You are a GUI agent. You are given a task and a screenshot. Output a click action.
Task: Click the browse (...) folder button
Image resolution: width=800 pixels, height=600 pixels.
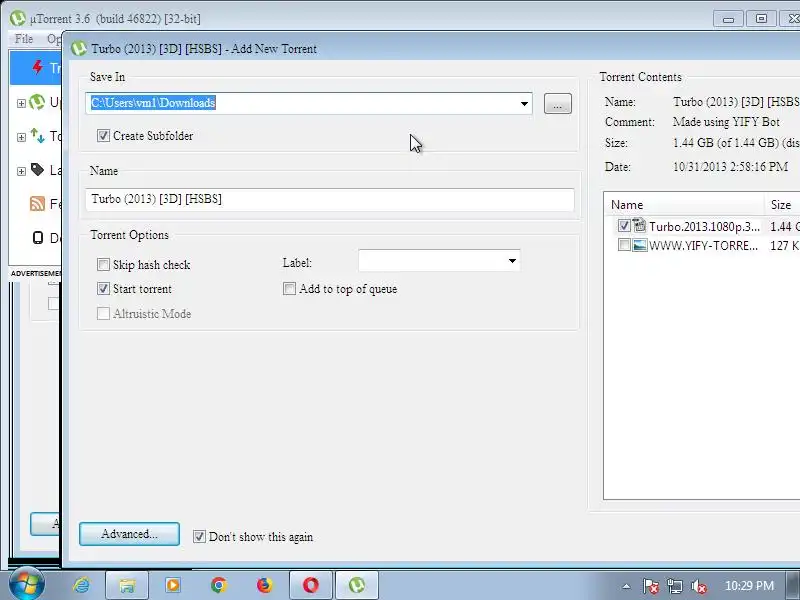coord(558,104)
